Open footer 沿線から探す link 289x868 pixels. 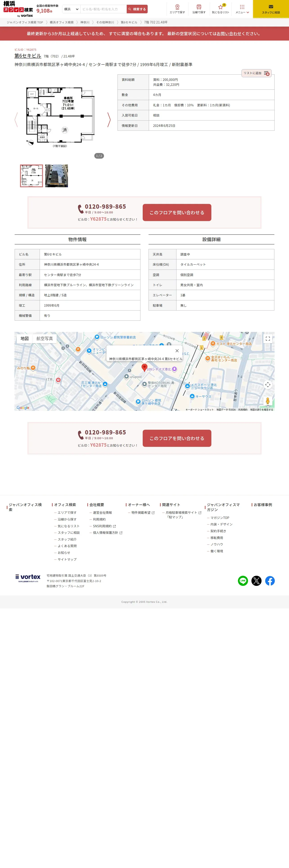[67, 520]
